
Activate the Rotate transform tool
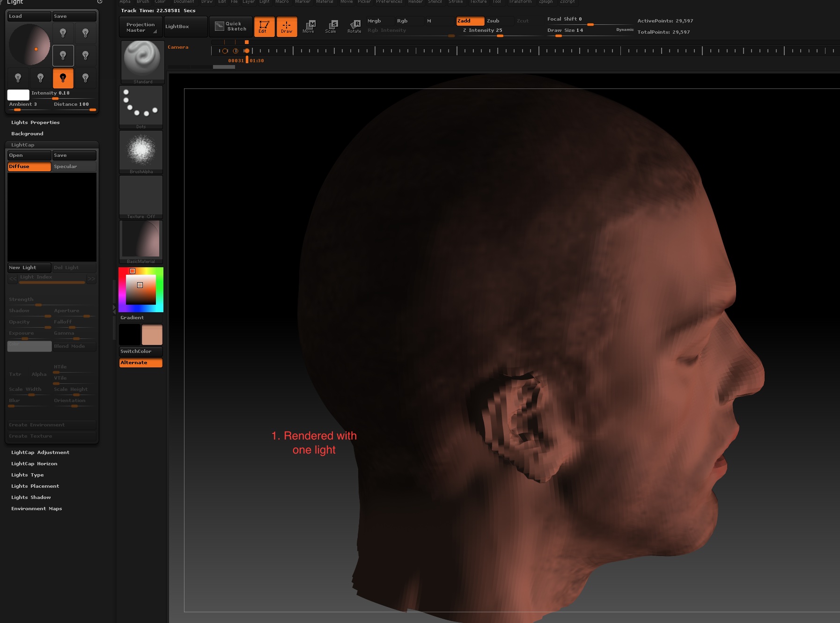pyautogui.click(x=354, y=26)
